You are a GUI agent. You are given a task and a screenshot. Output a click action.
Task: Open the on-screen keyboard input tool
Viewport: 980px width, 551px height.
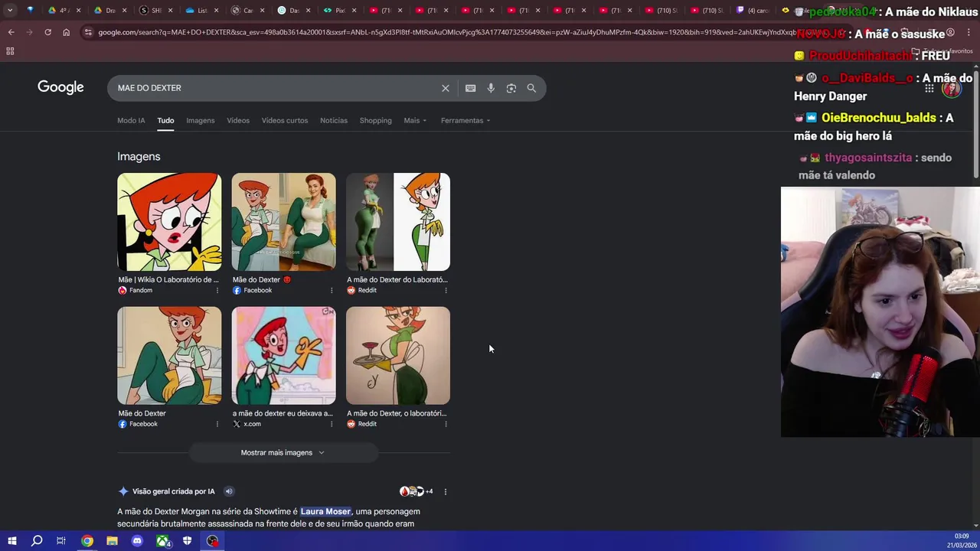coord(470,88)
